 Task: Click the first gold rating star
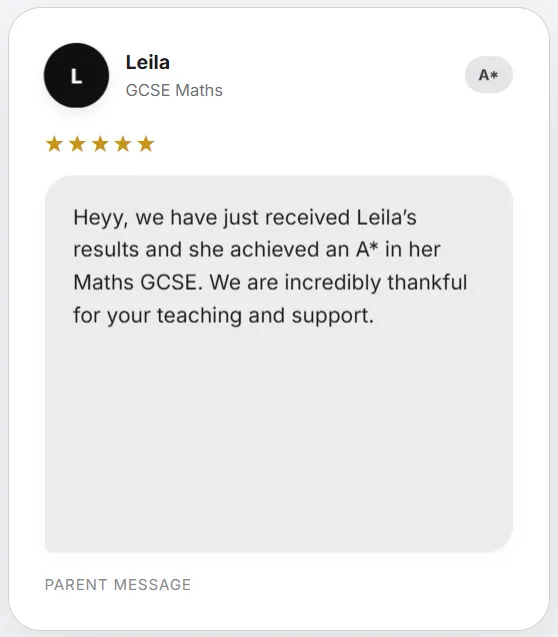54,144
